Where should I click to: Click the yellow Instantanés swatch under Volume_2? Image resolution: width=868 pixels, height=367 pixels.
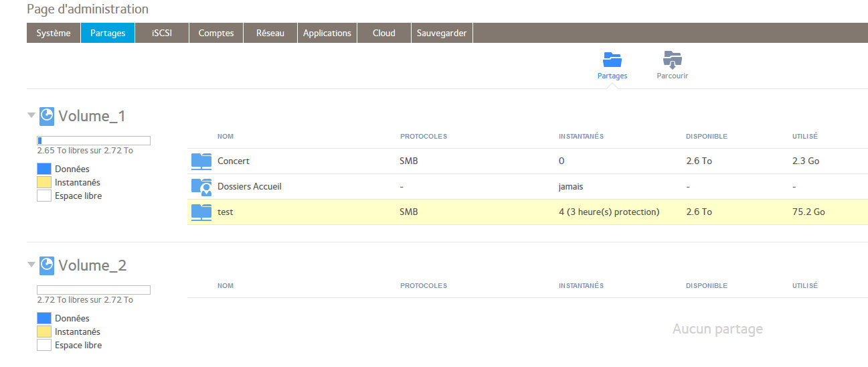[44, 332]
